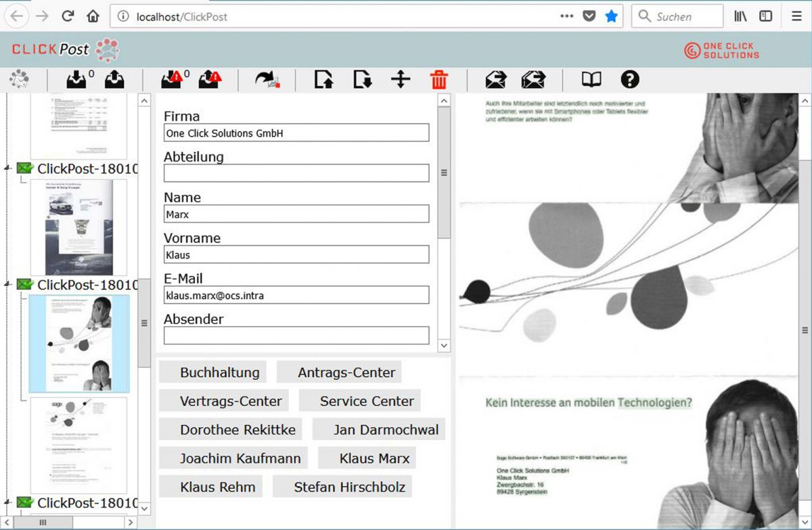This screenshot has width=812, height=530.
Task: Open the car brochure page thumbnail
Action: 78,227
